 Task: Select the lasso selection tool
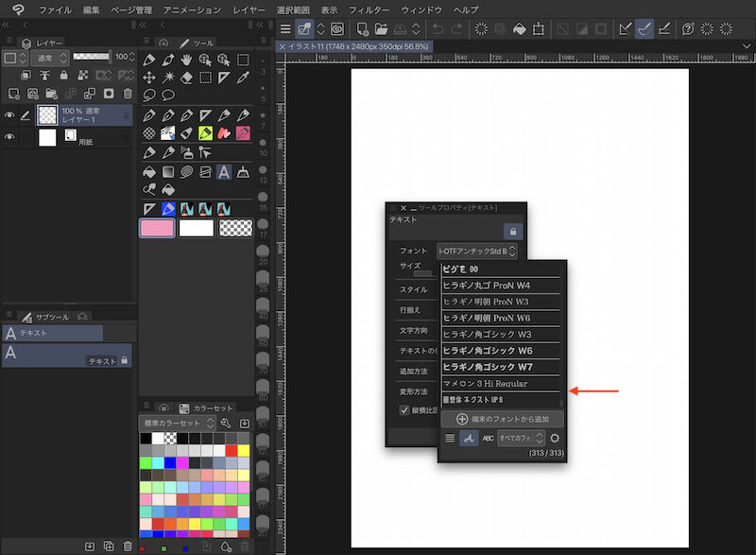coord(149,95)
